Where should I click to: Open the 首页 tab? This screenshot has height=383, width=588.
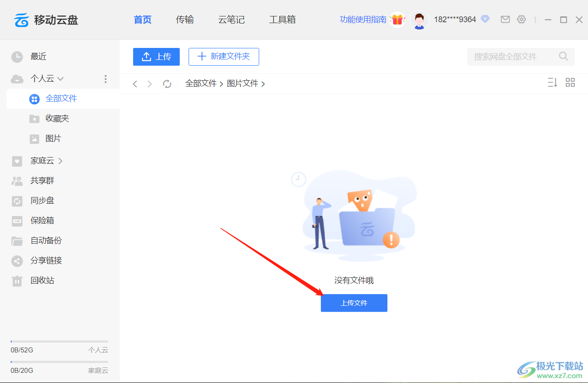[x=142, y=20]
